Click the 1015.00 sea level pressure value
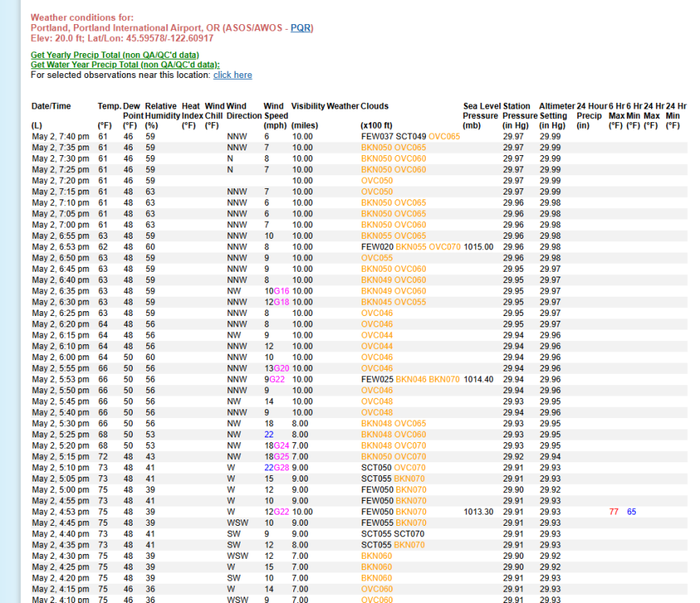This screenshot has width=700, height=603. tap(478, 247)
